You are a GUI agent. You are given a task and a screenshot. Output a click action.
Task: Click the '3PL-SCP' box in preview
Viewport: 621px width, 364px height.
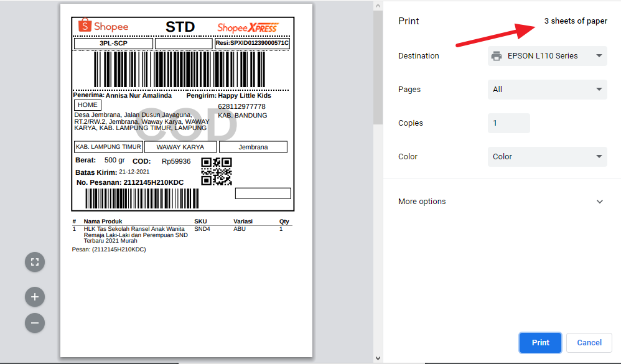pyautogui.click(x=113, y=43)
